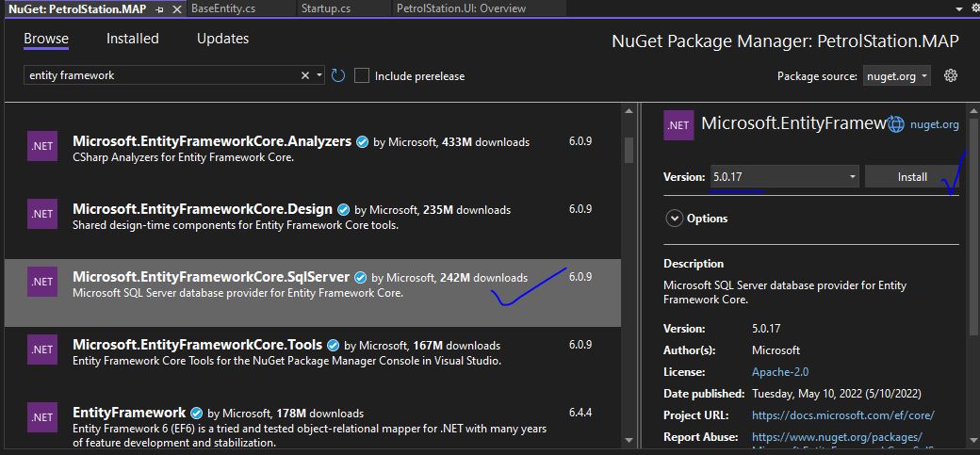
Task: Click the package list scrollbar up arrow
Action: click(629, 110)
